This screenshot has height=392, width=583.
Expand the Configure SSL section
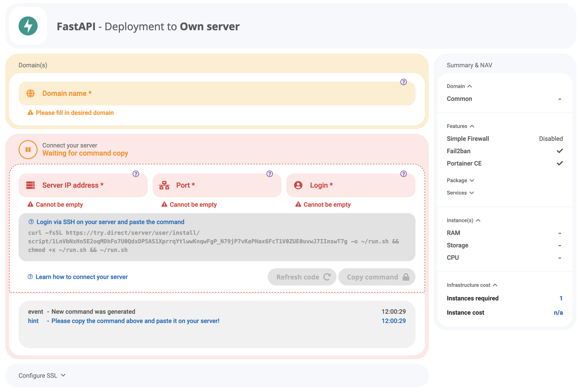coord(42,376)
